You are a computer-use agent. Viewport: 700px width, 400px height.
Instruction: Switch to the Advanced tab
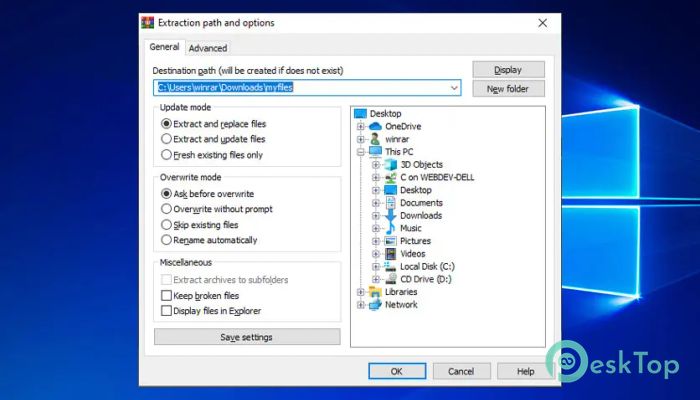coord(208,48)
